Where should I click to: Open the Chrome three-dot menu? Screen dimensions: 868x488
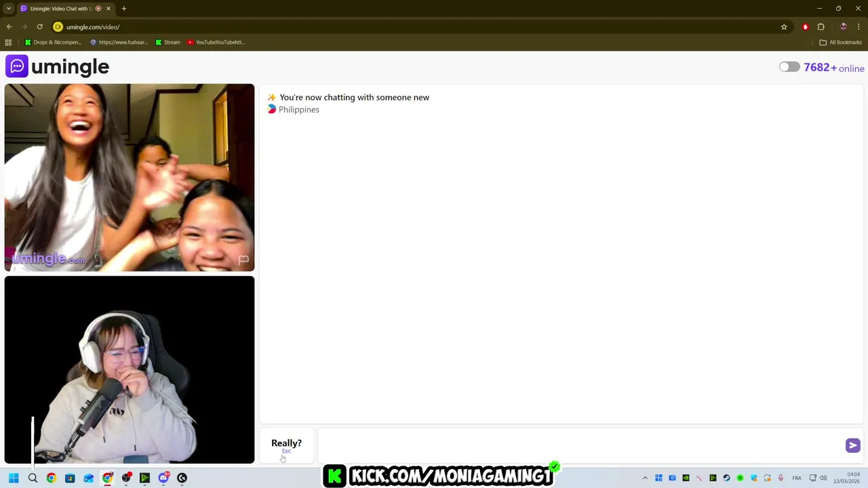859,27
